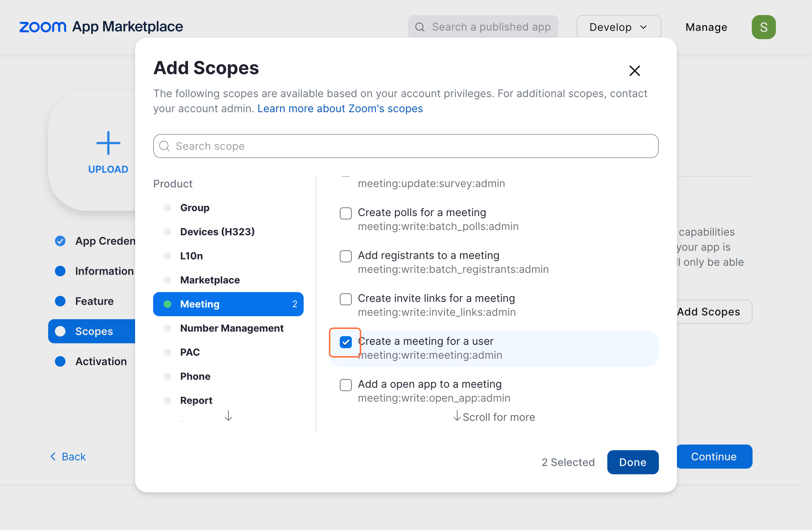Click the down arrow below Product list
The image size is (812, 530).
point(228,416)
